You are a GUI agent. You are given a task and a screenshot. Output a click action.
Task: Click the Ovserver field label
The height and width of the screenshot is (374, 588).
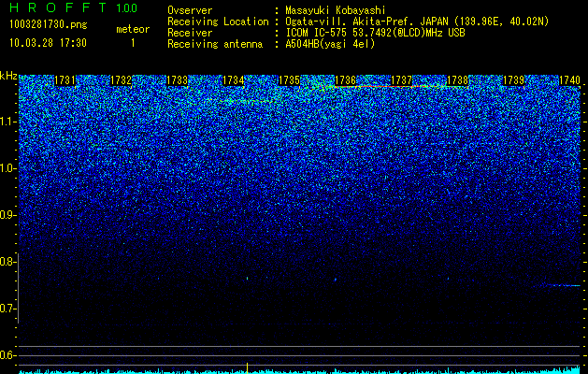click(x=190, y=10)
